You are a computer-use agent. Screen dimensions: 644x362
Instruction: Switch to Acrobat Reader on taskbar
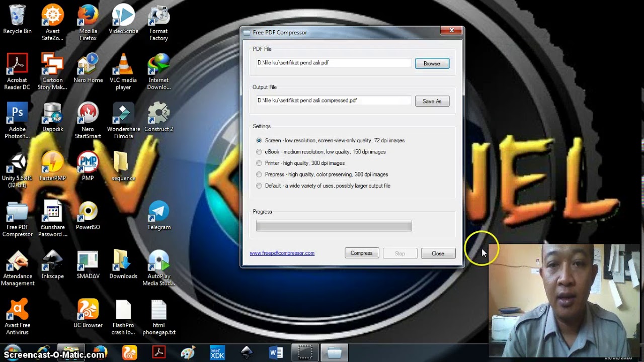158,353
